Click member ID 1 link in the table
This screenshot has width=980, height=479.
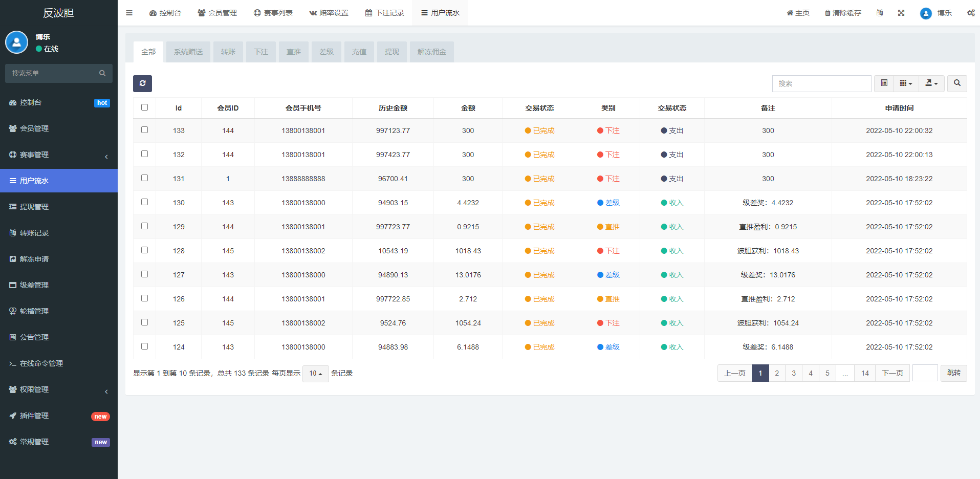(228, 178)
